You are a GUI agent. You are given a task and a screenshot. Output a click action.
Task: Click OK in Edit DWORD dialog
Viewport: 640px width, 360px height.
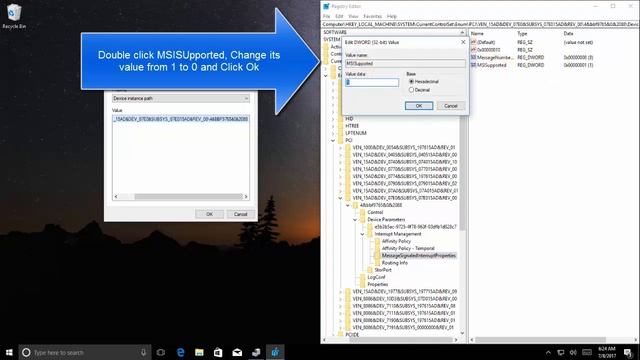click(419, 106)
